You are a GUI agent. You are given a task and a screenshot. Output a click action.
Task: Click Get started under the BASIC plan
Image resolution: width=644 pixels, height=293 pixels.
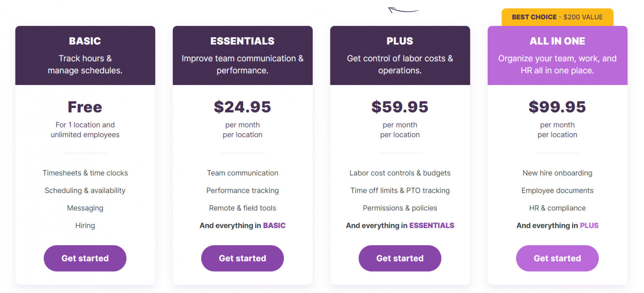click(85, 258)
